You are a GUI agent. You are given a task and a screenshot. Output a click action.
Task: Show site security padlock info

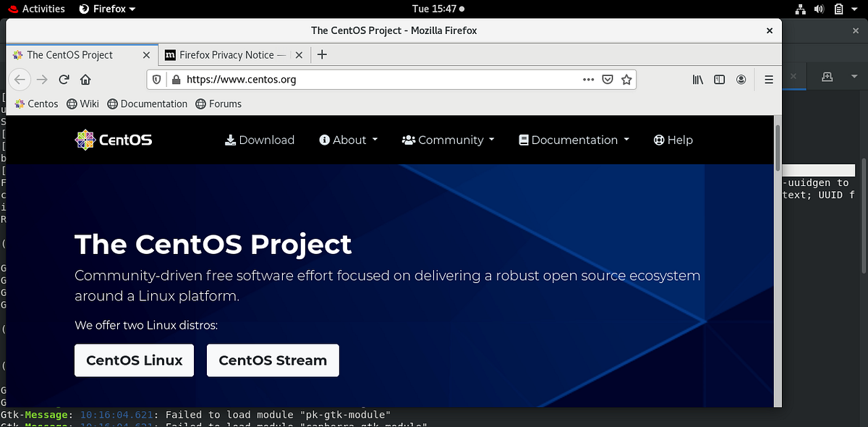click(175, 80)
